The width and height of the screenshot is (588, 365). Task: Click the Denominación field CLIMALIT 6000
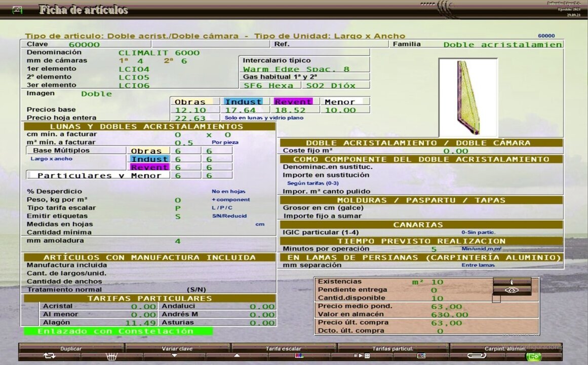159,53
